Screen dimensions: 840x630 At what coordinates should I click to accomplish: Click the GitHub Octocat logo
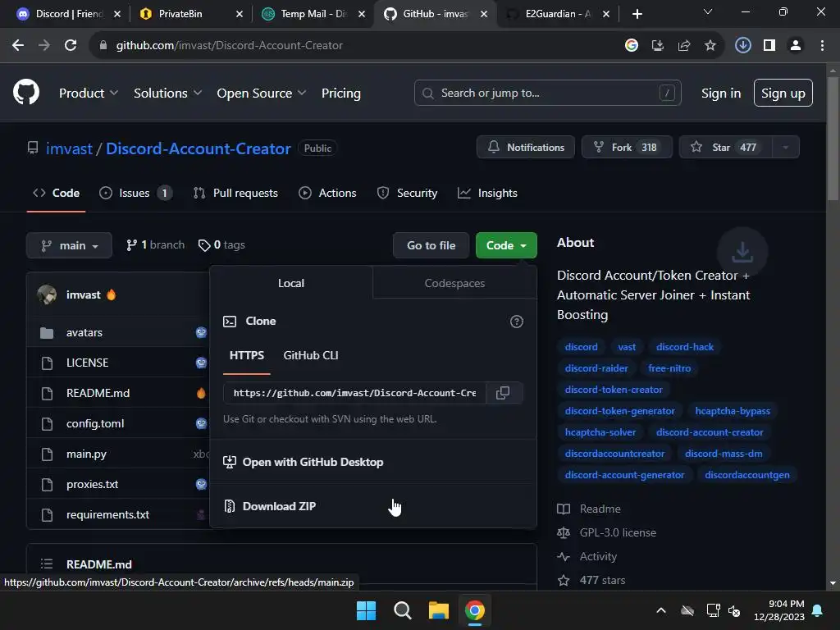(26, 92)
